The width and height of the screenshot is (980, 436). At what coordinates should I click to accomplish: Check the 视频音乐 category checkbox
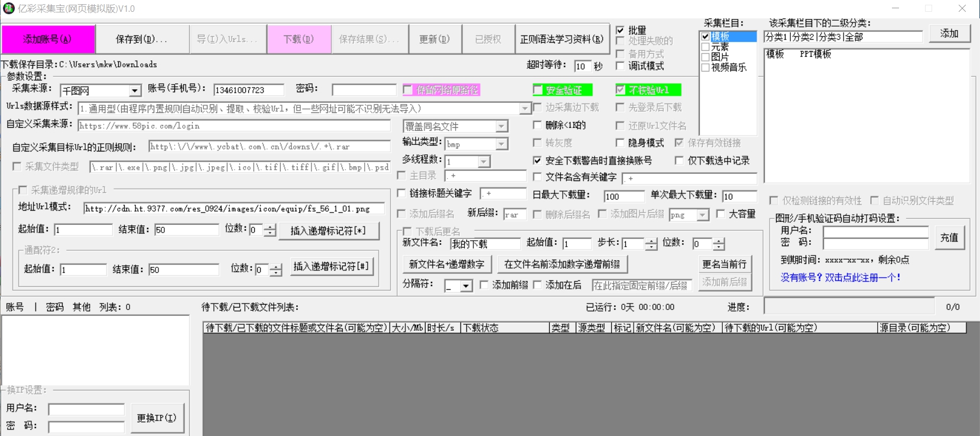(705, 67)
